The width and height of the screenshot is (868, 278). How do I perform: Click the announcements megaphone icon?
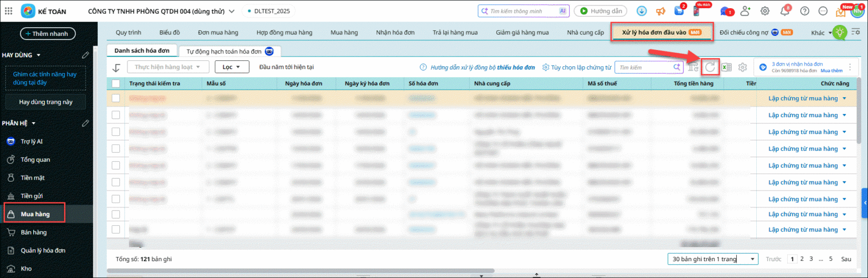[660, 11]
